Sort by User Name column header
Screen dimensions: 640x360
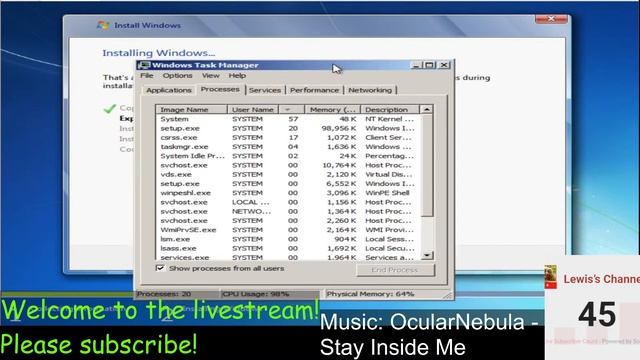click(253, 109)
